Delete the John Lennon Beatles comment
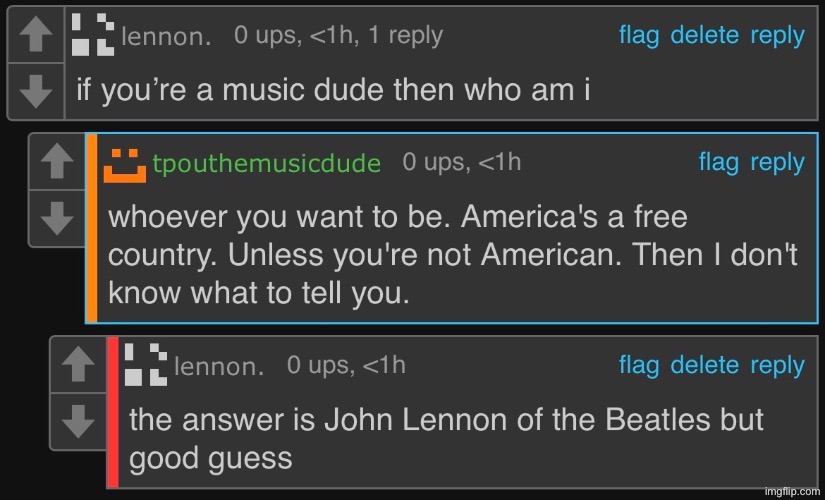The width and height of the screenshot is (825, 500). pos(704,365)
